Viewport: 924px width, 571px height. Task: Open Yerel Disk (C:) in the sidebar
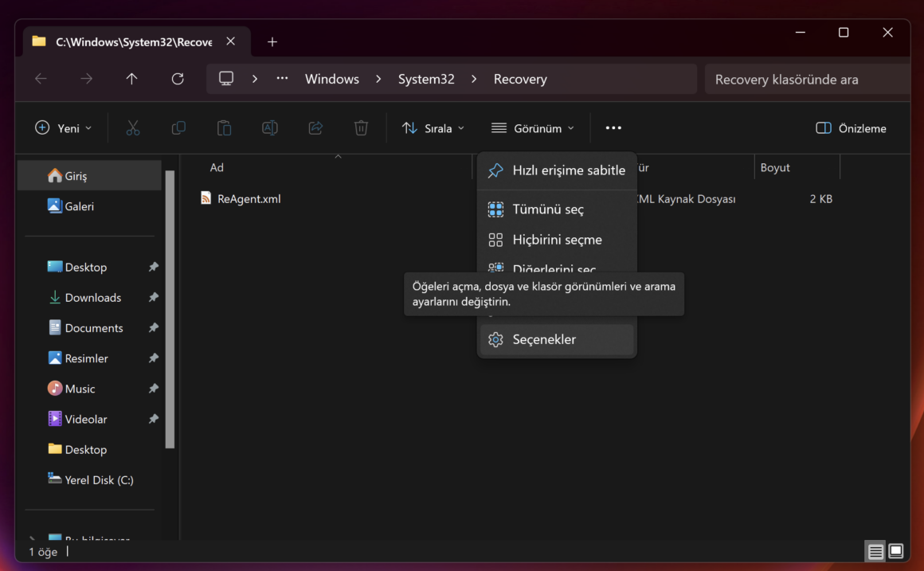89,479
